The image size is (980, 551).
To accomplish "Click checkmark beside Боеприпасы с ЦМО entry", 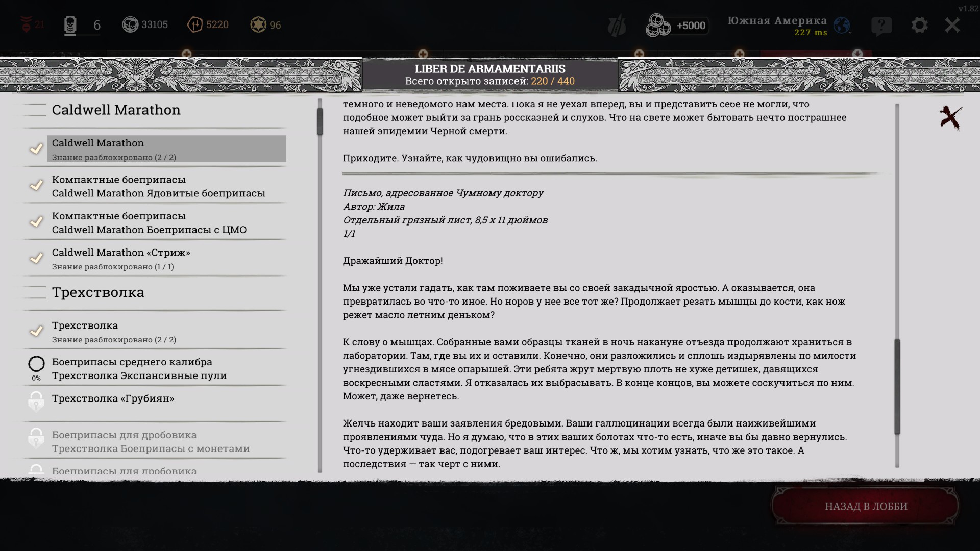I will tap(36, 222).
